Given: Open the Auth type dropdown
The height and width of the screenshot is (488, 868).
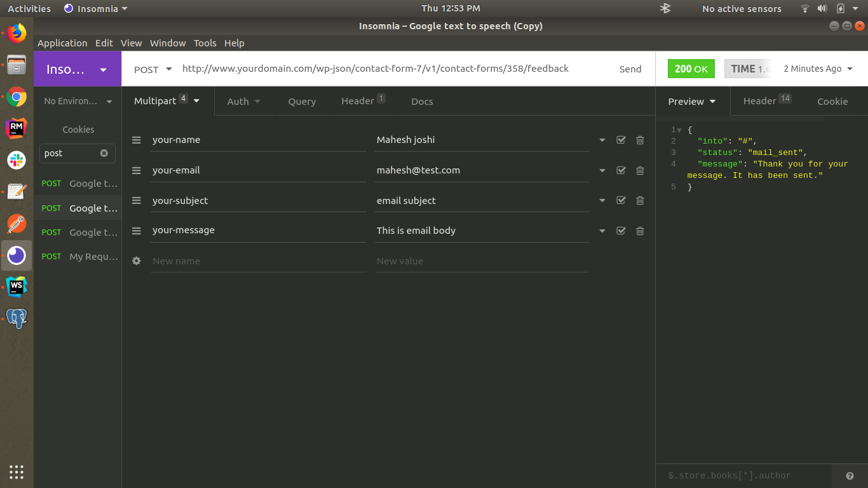Looking at the screenshot, I should pos(244,102).
